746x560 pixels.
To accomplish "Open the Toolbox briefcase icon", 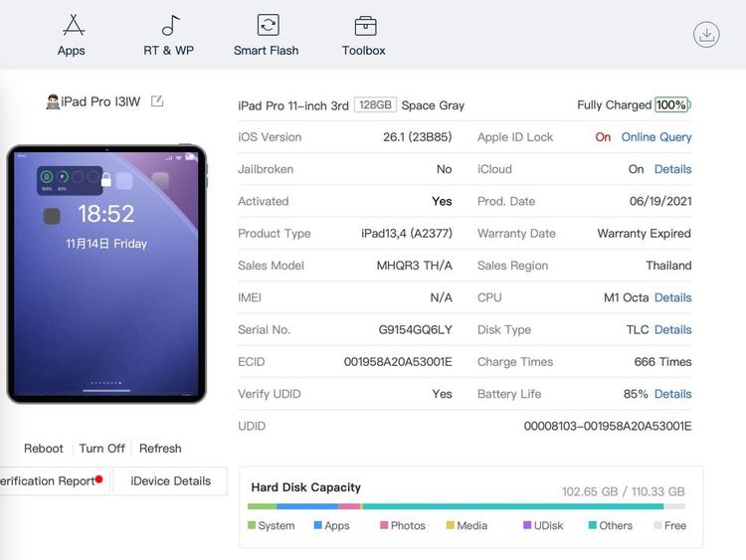I will point(365,26).
